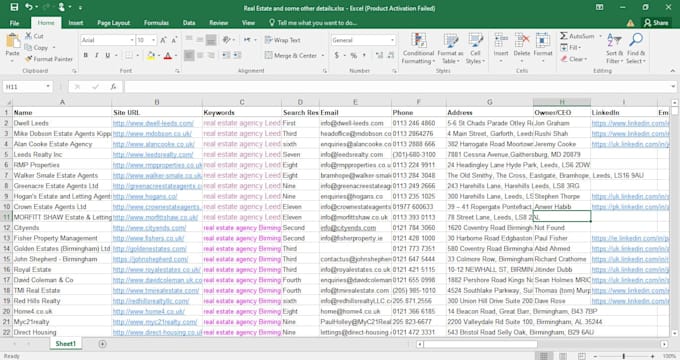Switch to Page Layout view in status bar
Image resolution: width=680 pixels, height=360 pixels.
[562, 356]
